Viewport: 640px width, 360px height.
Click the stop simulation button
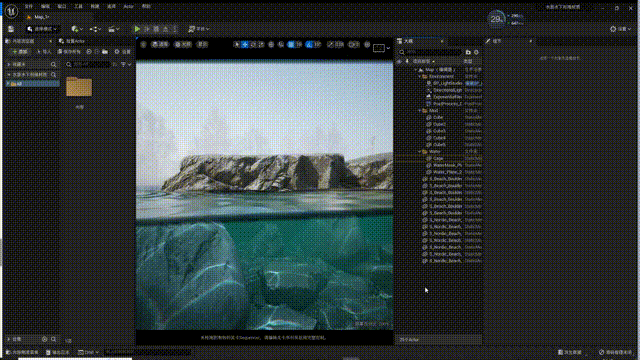pyautogui.click(x=156, y=29)
